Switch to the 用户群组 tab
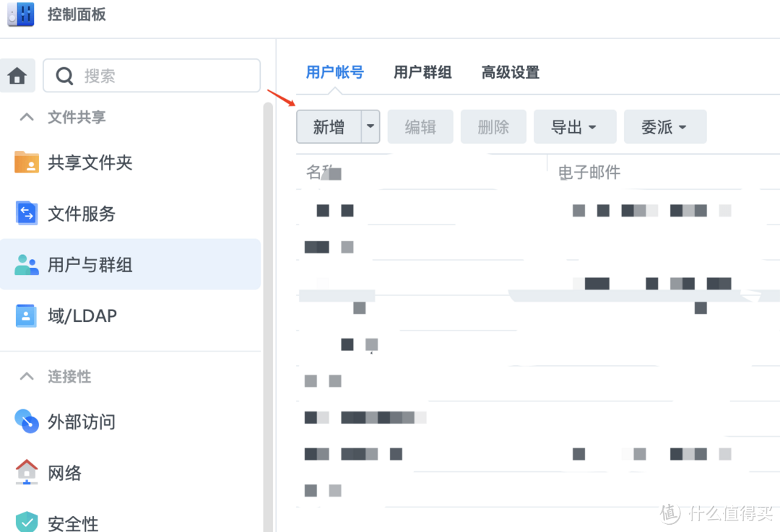Viewport: 780px width, 532px height. click(x=422, y=72)
